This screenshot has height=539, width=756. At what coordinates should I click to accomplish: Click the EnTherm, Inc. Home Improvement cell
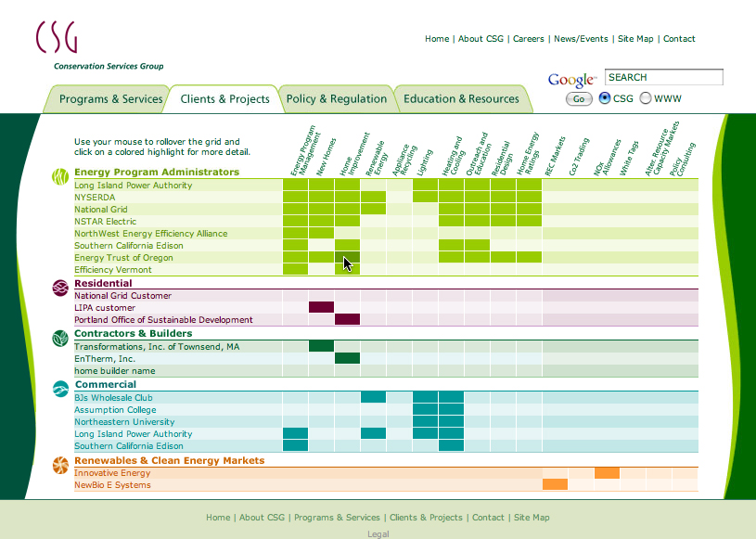click(347, 358)
